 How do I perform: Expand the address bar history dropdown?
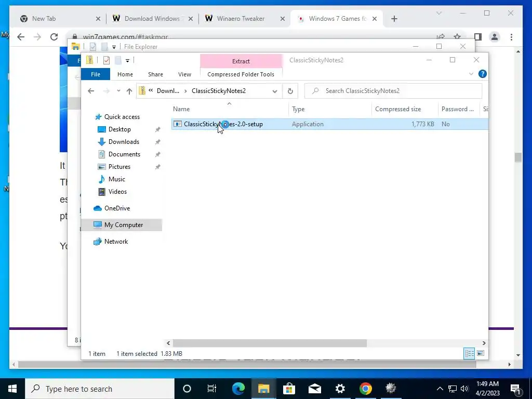[x=275, y=91]
